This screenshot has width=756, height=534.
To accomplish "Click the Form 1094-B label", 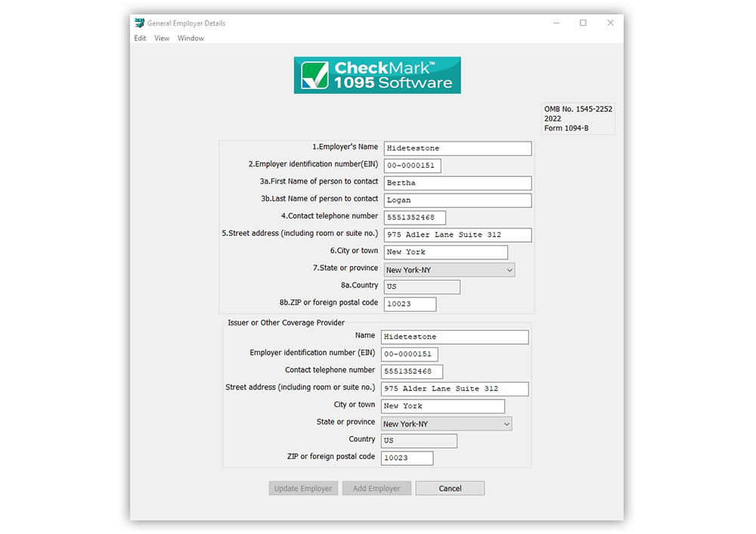I will (566, 129).
